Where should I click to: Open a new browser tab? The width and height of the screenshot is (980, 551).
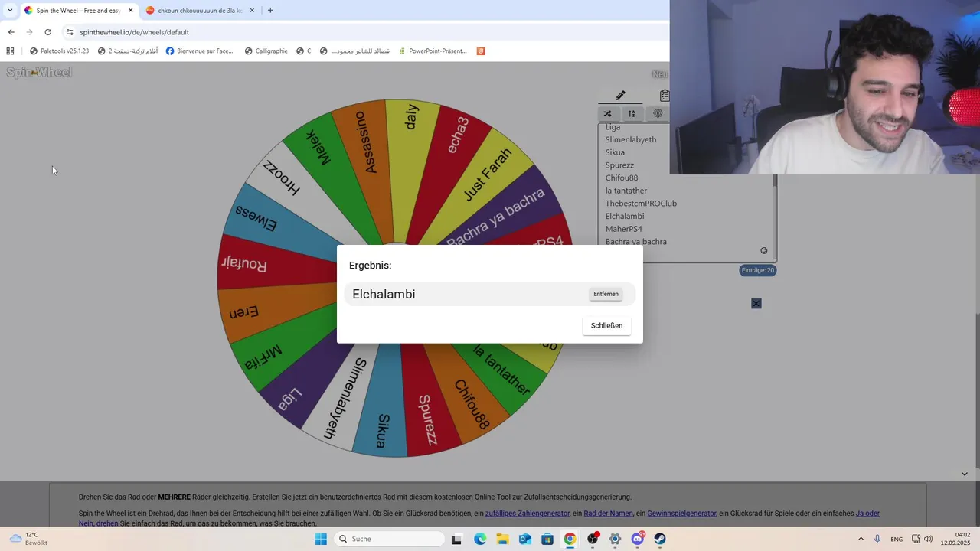pos(270,11)
